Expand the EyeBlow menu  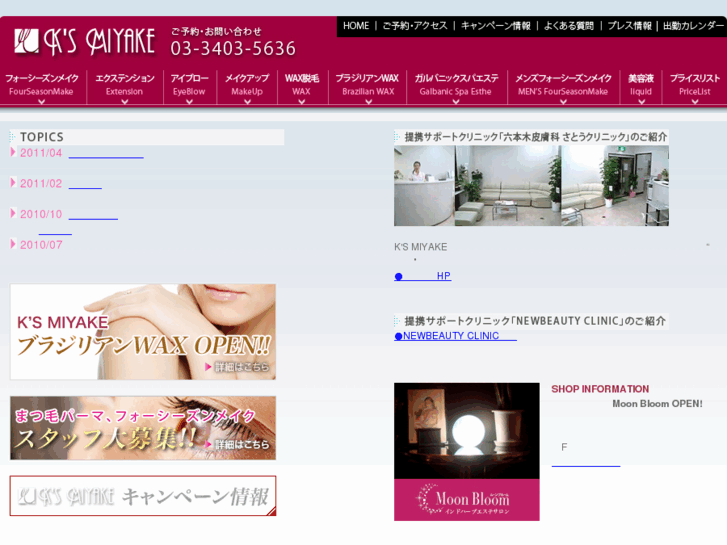click(190, 87)
